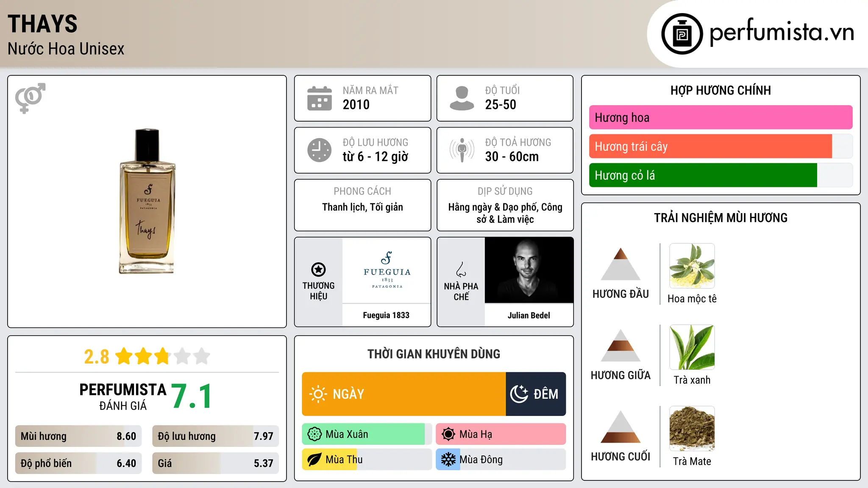The image size is (868, 488).
Task: Click the fifth grey rating star
Action: 202,356
